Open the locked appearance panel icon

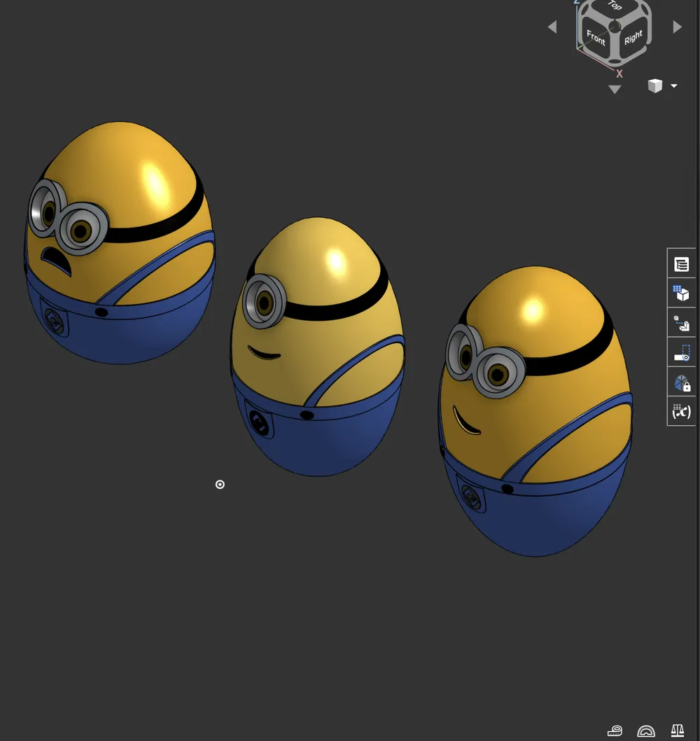pyautogui.click(x=681, y=382)
